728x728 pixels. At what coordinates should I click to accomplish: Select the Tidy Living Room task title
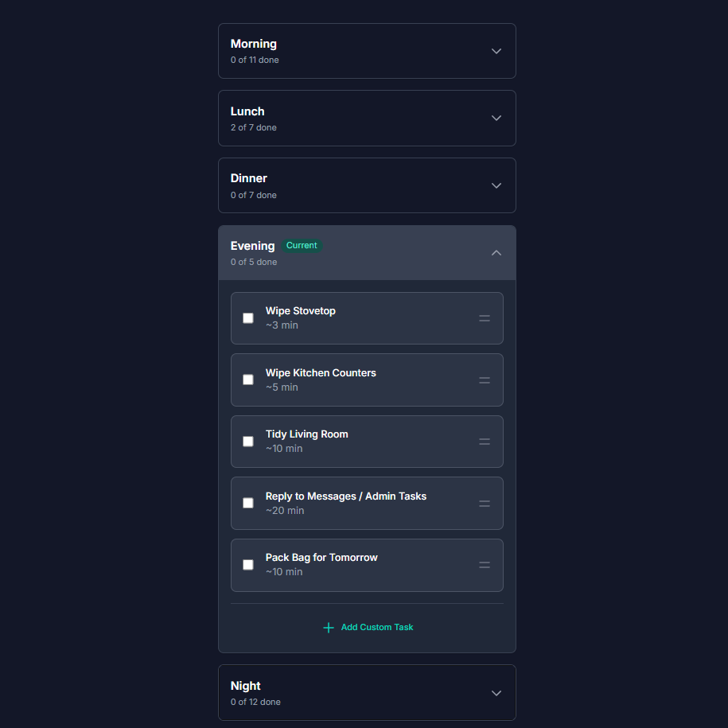tap(306, 434)
